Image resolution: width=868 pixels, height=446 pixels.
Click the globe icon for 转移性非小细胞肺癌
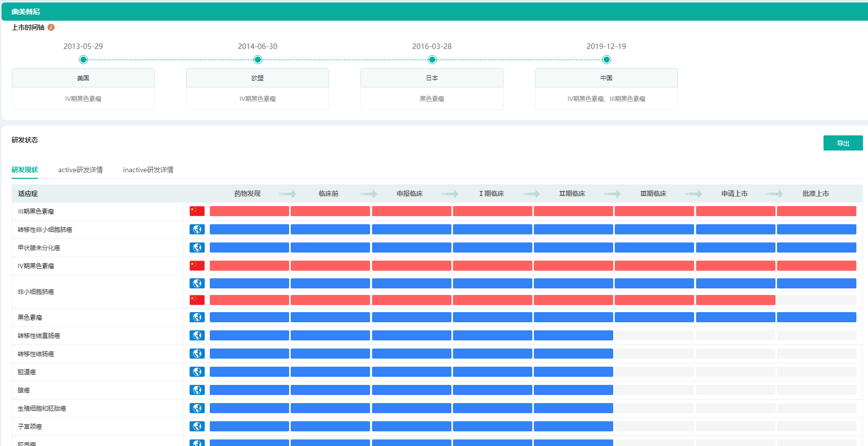point(197,229)
